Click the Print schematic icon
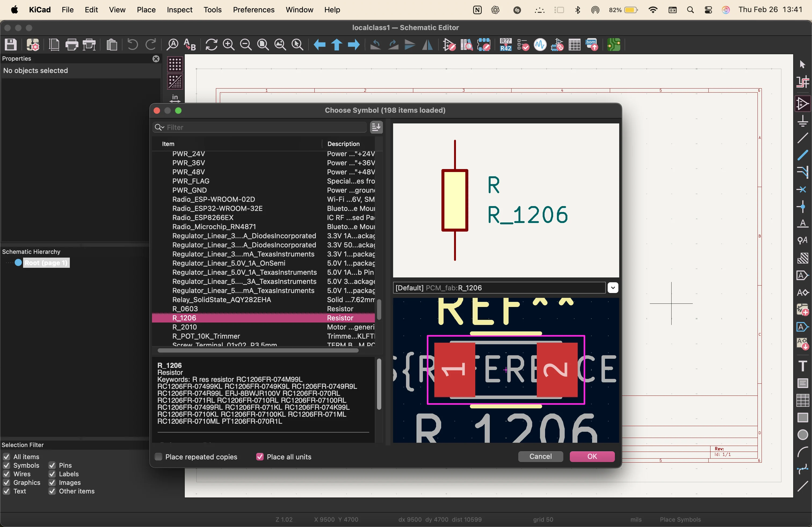The width and height of the screenshot is (812, 527). pos(71,45)
